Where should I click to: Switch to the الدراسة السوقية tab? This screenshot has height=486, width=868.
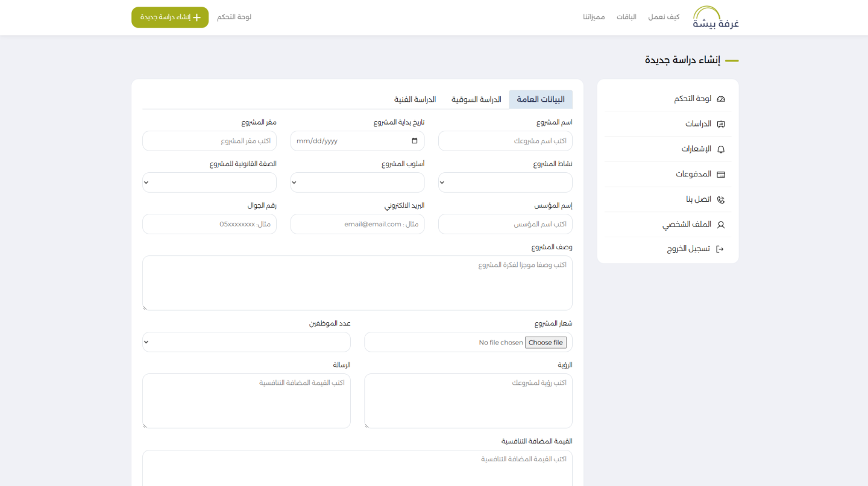476,99
